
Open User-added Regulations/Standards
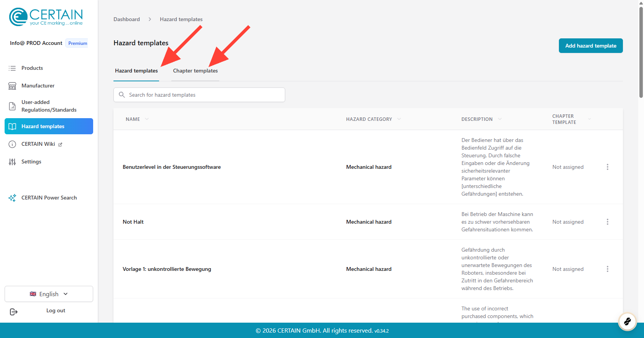tap(49, 106)
